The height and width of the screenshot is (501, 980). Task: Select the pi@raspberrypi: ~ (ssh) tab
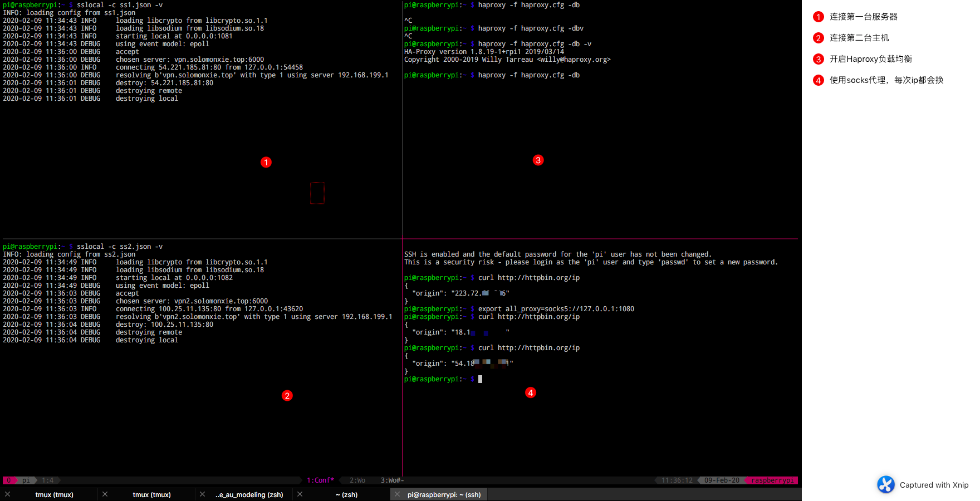coord(444,494)
